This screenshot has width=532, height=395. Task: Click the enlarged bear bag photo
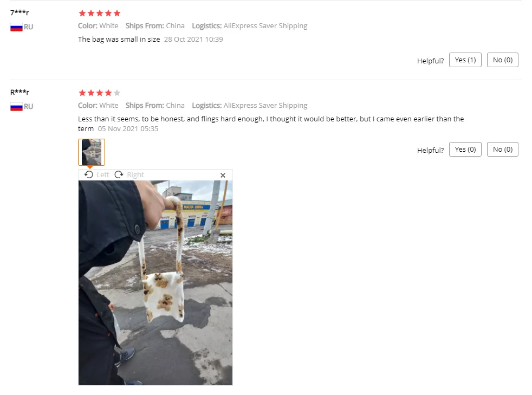(155, 283)
